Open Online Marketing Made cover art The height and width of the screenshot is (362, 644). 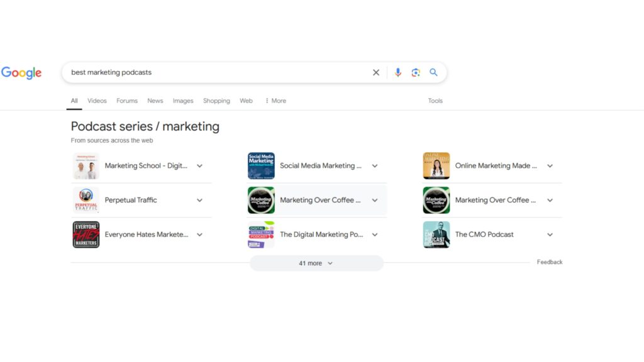[x=436, y=166]
